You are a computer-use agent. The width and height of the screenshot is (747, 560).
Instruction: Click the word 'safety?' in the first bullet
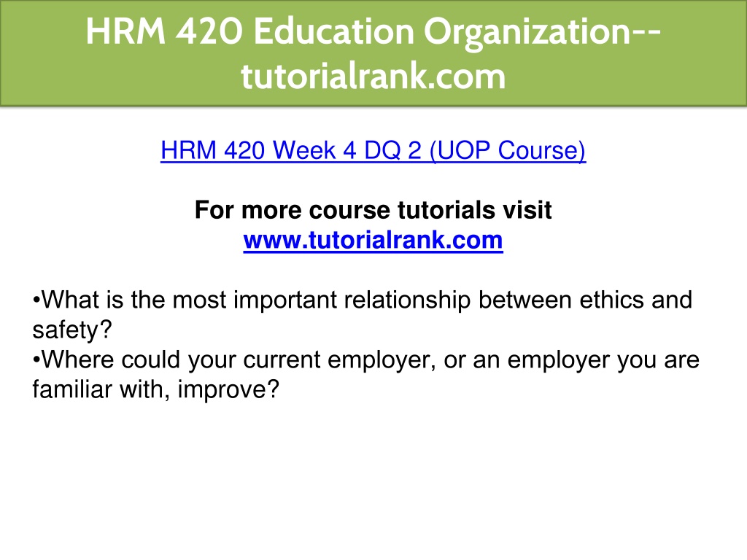pyautogui.click(x=72, y=330)
